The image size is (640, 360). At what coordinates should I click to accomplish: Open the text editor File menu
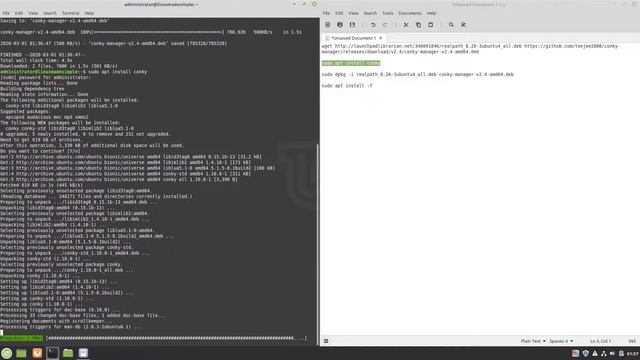327,13
